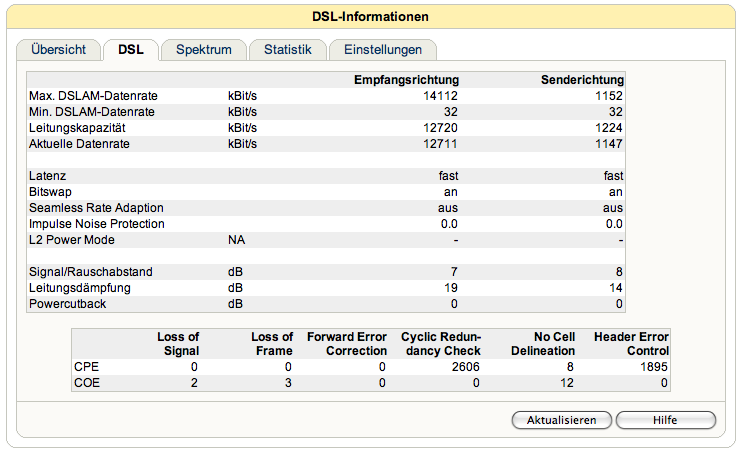Open the Statistik tab

point(288,50)
